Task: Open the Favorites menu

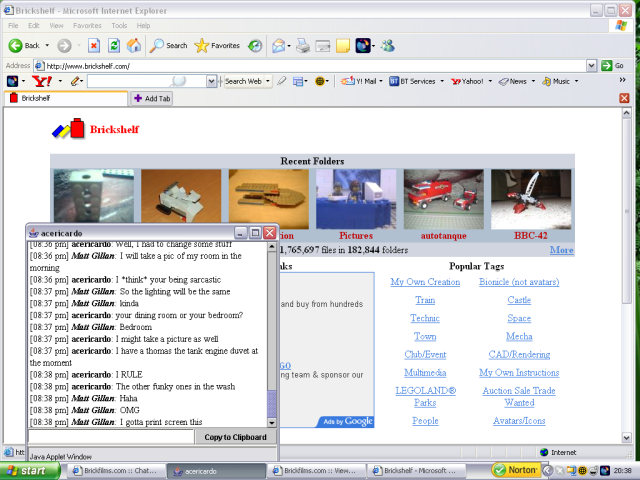Action: tap(87, 25)
